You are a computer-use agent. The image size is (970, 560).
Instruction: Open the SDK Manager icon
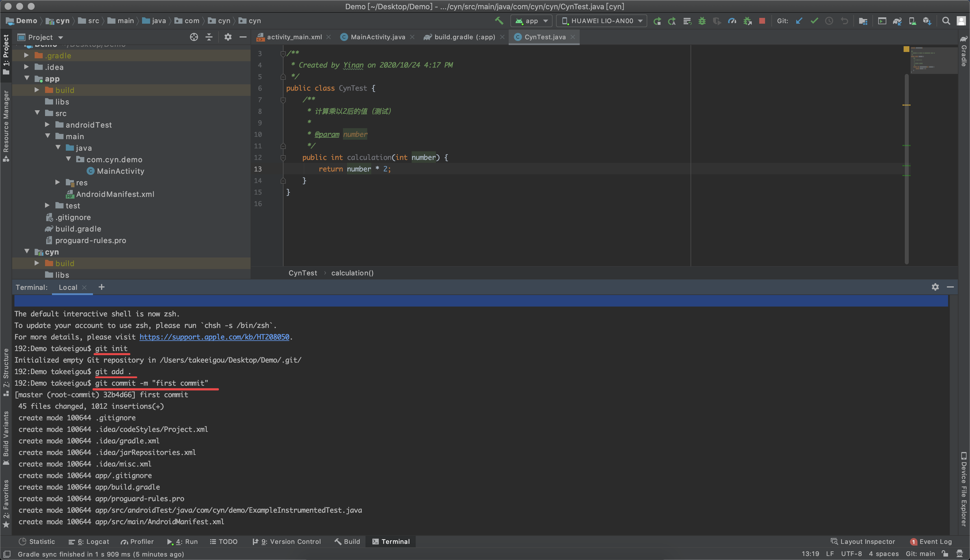[927, 21]
